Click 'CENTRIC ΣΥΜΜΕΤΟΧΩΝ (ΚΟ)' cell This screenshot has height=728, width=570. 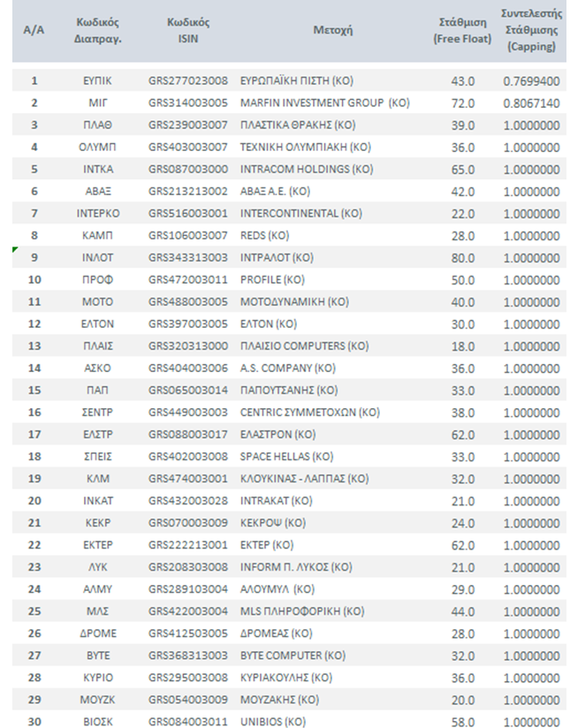[310, 413]
